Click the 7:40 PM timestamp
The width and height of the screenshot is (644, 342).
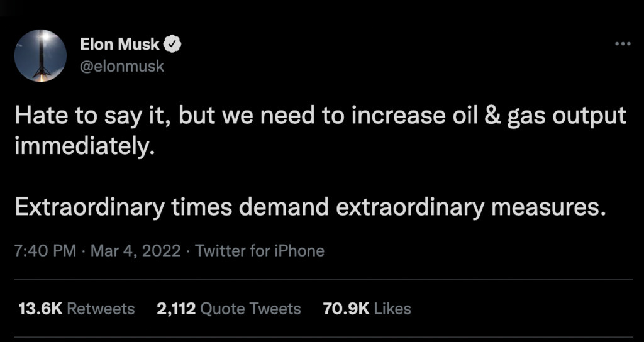[43, 251]
